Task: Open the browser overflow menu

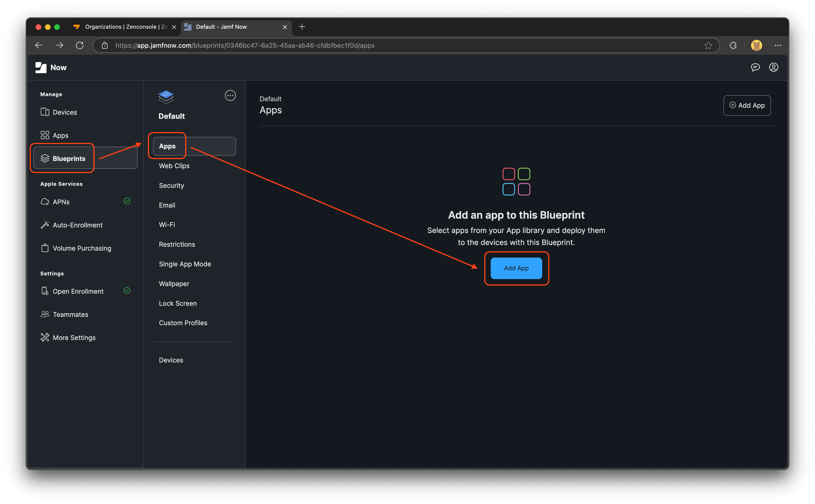Action: (778, 45)
